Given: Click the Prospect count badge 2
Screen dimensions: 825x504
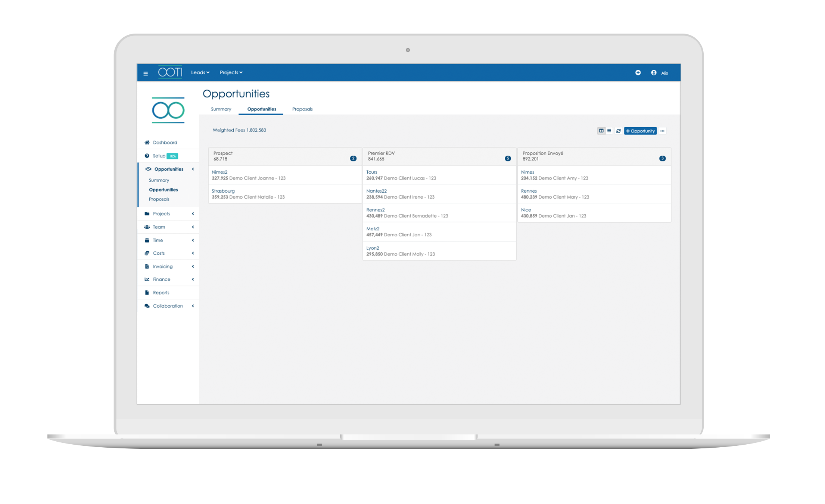Looking at the screenshot, I should [x=353, y=158].
